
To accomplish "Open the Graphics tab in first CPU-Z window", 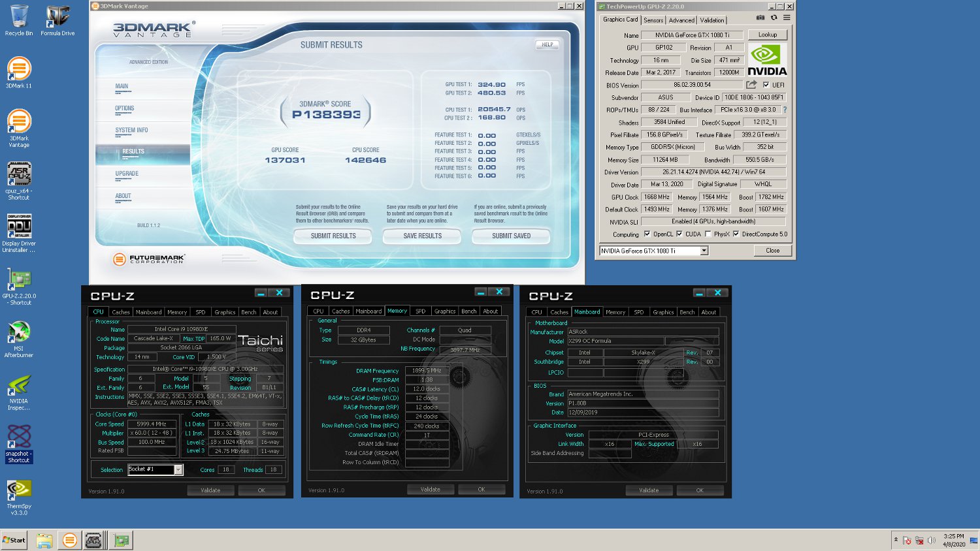I will click(225, 312).
